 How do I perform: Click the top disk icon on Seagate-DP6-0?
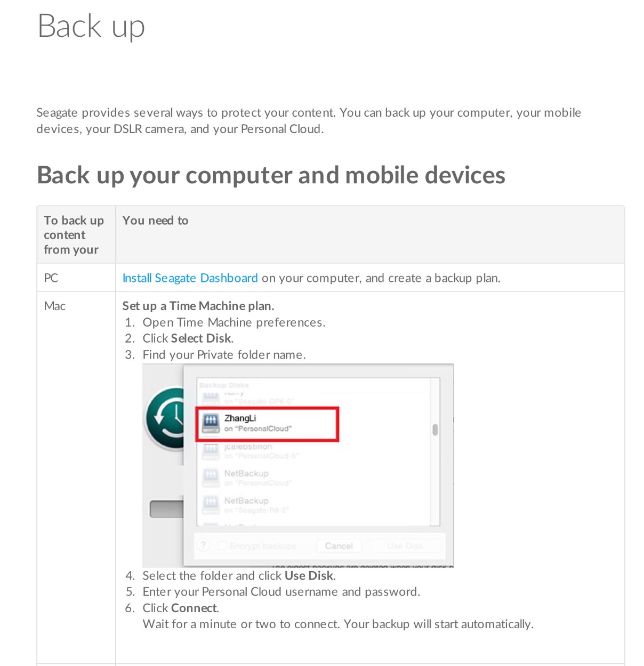coord(211,397)
